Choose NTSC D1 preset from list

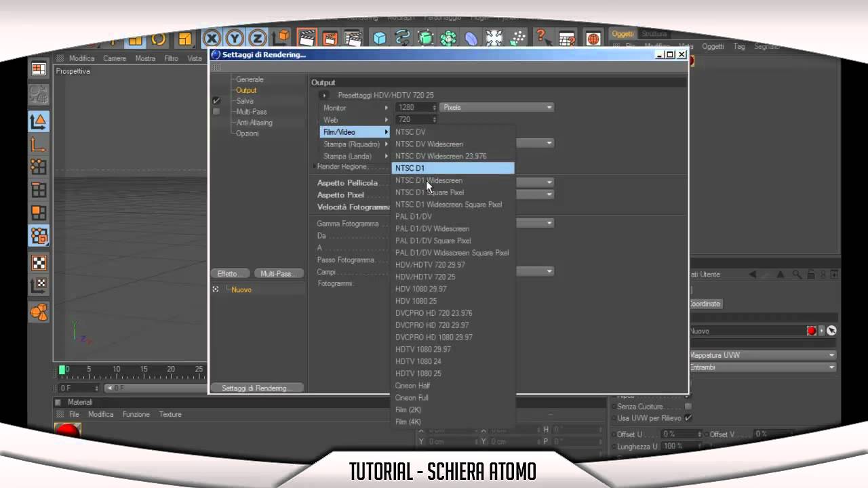point(453,168)
